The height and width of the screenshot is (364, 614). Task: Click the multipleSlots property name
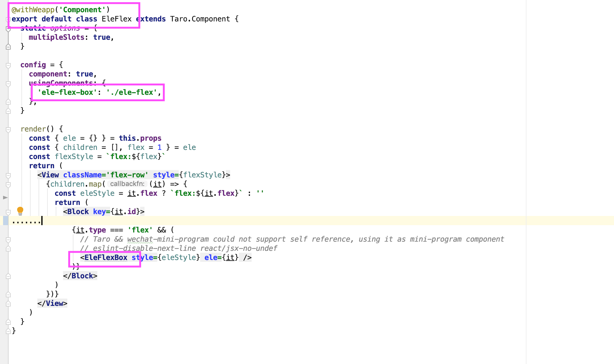point(56,37)
